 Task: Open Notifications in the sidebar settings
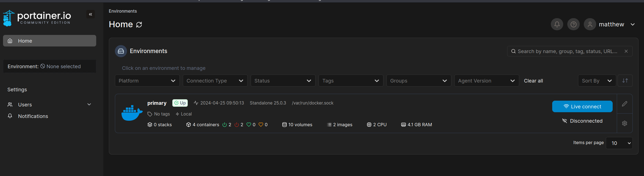click(x=33, y=116)
